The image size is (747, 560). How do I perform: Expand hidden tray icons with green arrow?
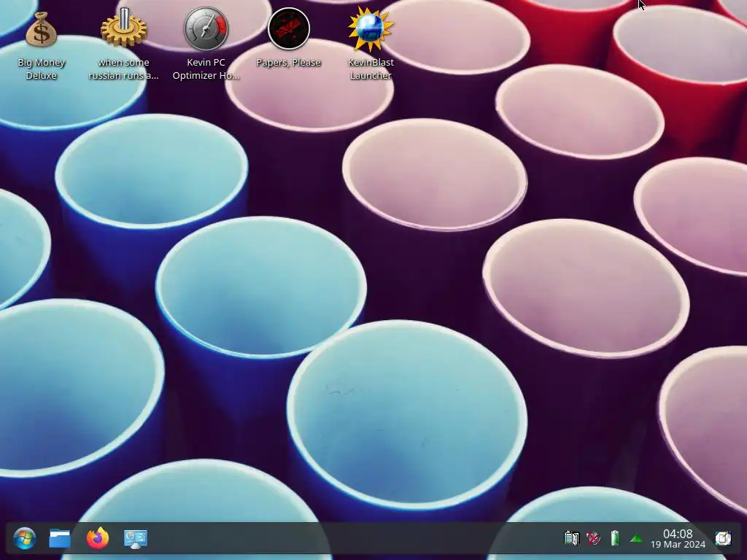636,539
